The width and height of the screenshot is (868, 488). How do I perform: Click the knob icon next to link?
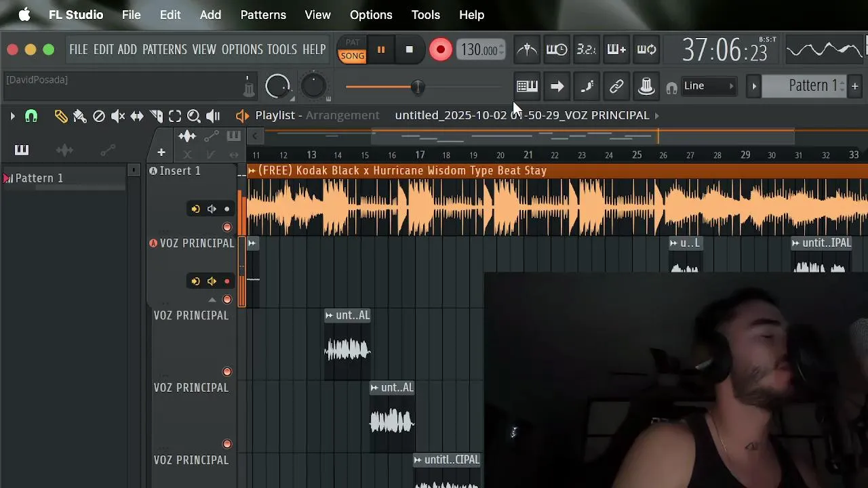[646, 86]
